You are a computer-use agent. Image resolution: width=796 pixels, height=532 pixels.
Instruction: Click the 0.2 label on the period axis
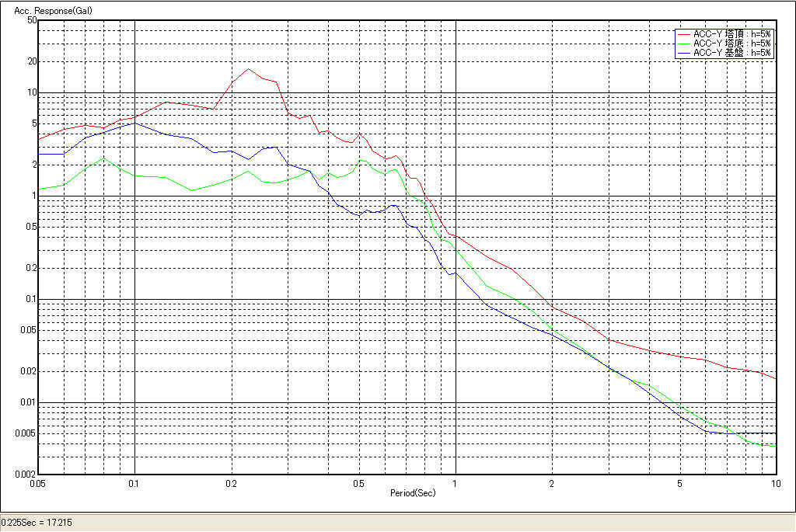click(231, 483)
